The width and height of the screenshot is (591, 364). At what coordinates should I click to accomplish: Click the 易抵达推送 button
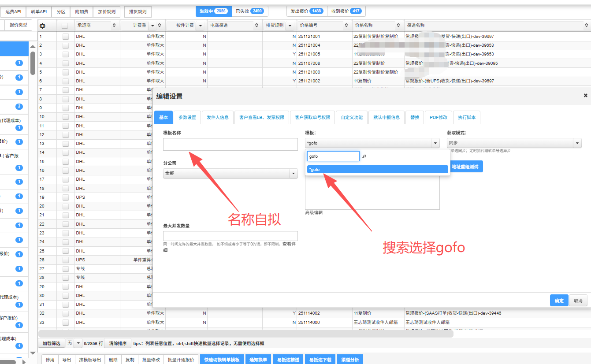(289, 360)
